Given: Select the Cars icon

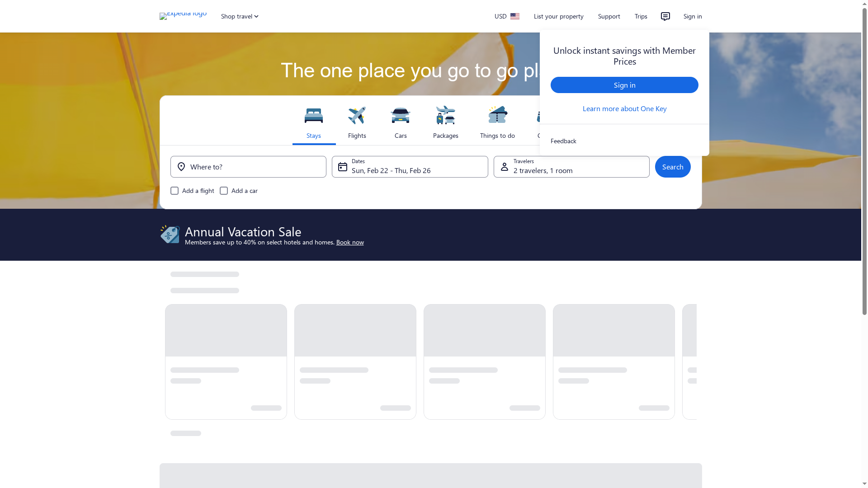Looking at the screenshot, I should coord(401,115).
